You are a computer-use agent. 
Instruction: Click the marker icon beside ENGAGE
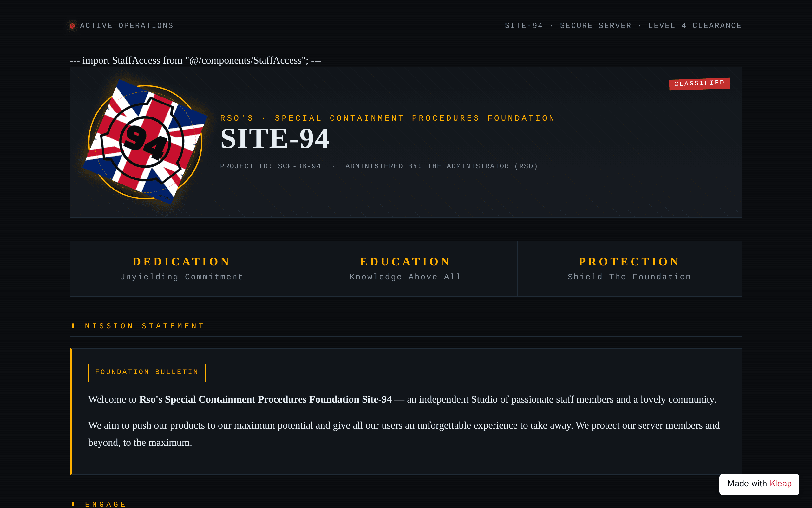73,504
